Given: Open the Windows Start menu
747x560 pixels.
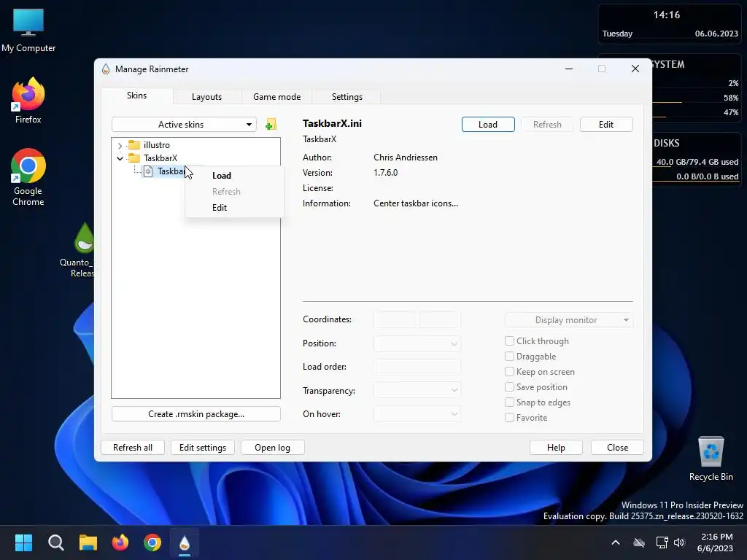Looking at the screenshot, I should click(23, 542).
